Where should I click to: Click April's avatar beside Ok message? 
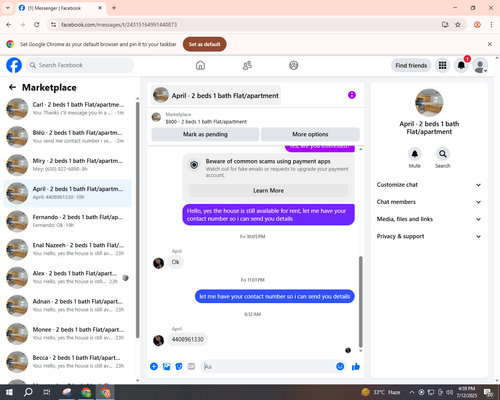tap(158, 263)
